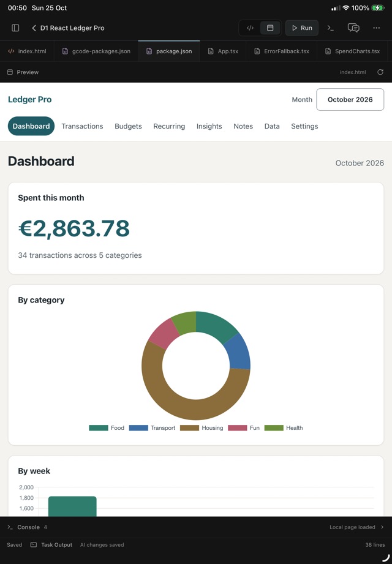Click the gcode-packages.json file icon
392x564 pixels.
click(65, 51)
